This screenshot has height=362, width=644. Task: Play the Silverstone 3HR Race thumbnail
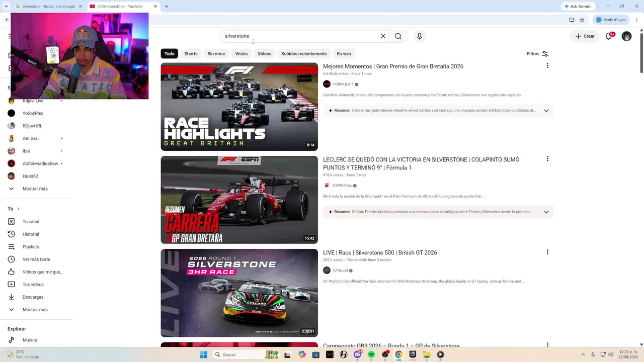coord(239,293)
